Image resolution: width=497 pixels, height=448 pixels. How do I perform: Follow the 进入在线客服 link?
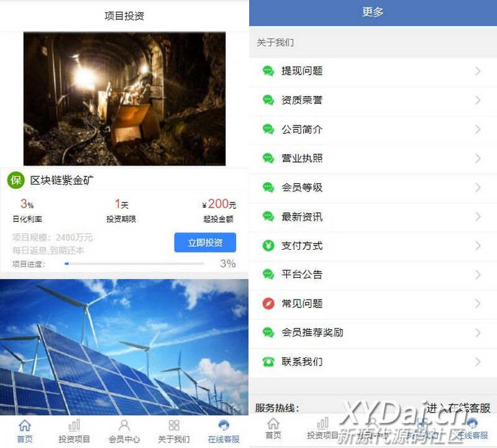[458, 408]
